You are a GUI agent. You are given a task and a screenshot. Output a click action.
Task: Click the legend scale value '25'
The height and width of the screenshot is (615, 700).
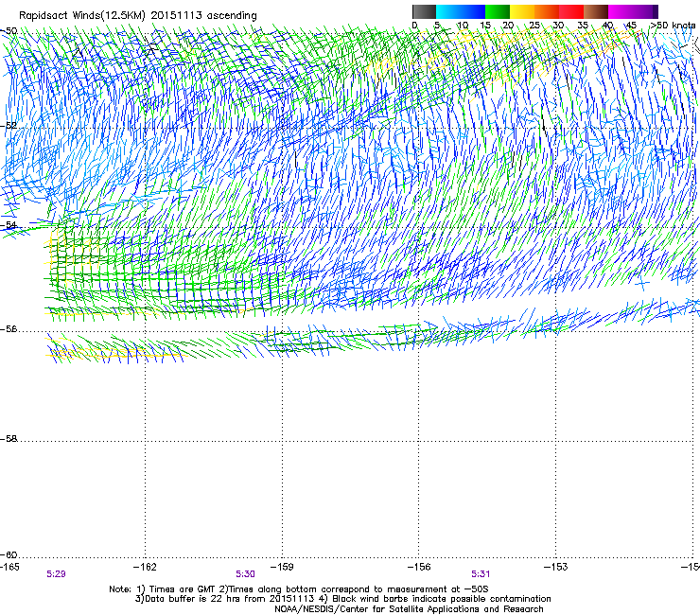tap(534, 26)
